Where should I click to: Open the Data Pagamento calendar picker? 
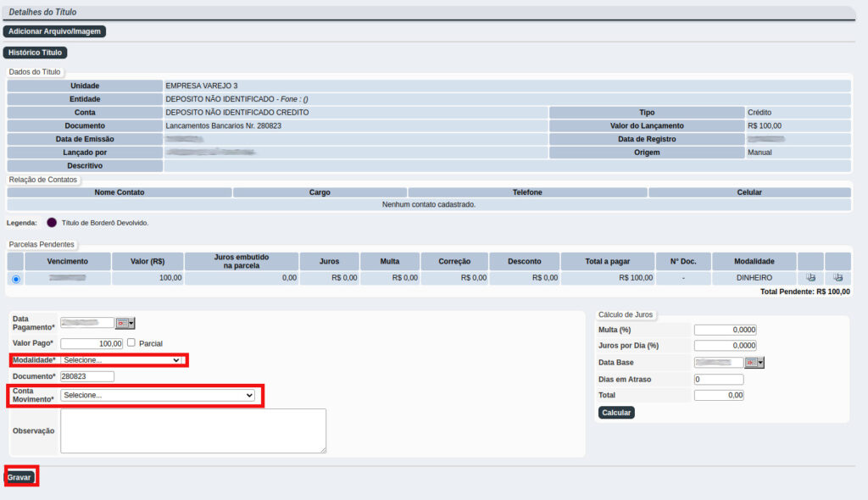pyautogui.click(x=125, y=323)
